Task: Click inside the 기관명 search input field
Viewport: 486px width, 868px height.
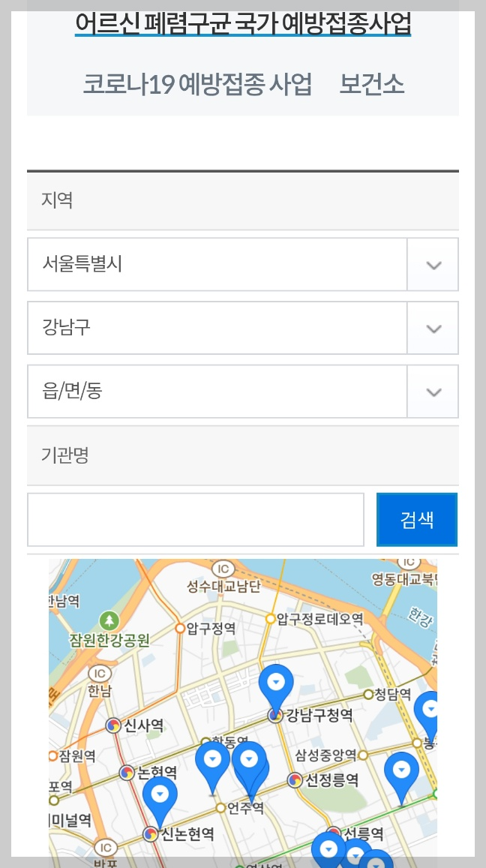Action: click(195, 519)
